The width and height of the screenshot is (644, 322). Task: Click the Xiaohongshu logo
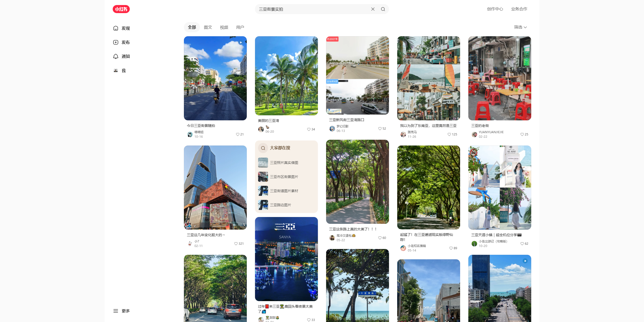tap(121, 9)
